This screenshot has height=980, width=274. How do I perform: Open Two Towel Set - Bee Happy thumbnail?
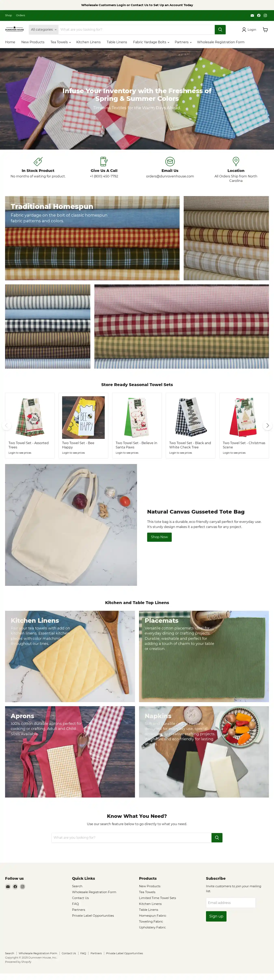point(83,417)
